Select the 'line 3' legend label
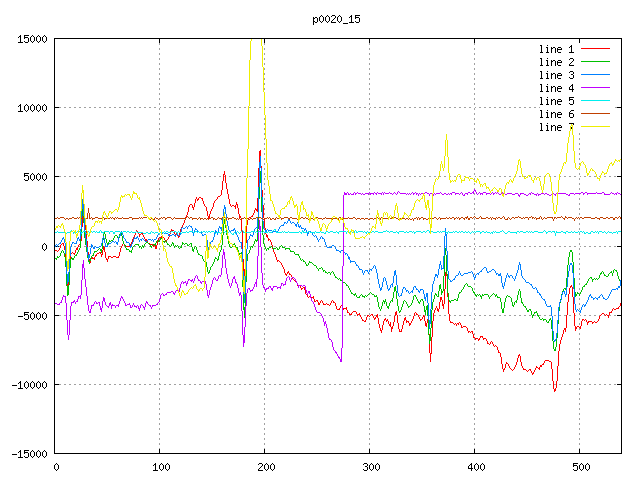 click(x=556, y=75)
